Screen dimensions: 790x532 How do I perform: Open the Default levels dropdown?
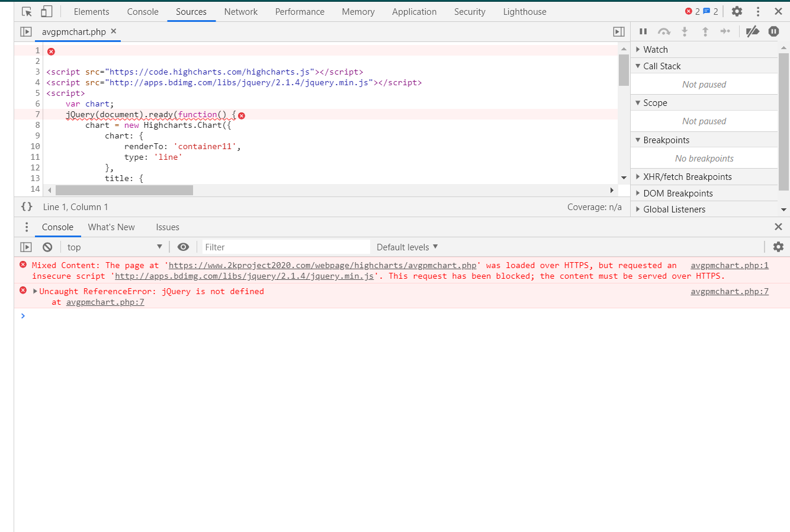click(x=407, y=247)
